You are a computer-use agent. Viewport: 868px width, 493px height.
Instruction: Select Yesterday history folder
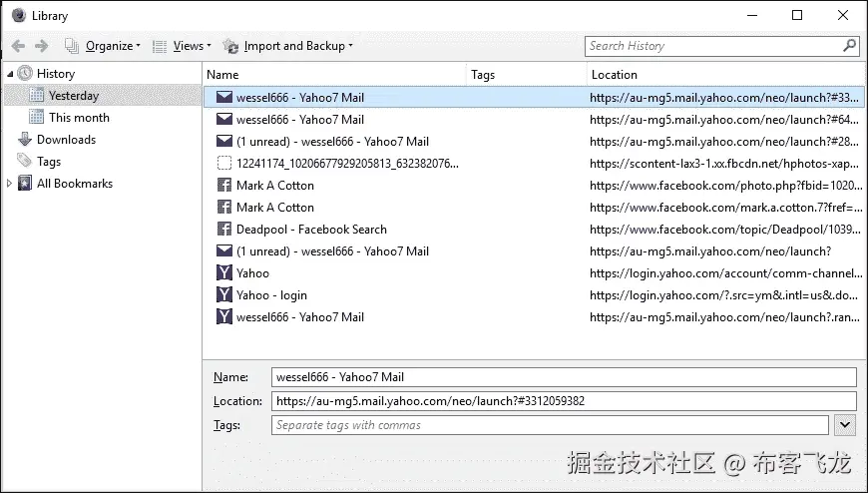click(x=74, y=96)
